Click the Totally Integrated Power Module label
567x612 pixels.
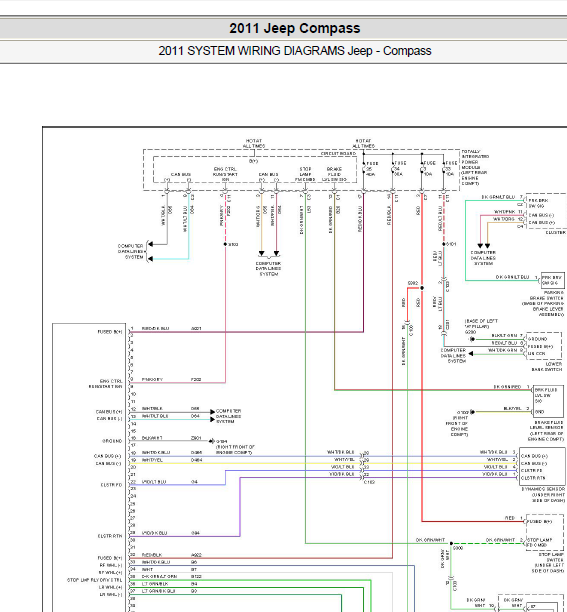pos(475,167)
